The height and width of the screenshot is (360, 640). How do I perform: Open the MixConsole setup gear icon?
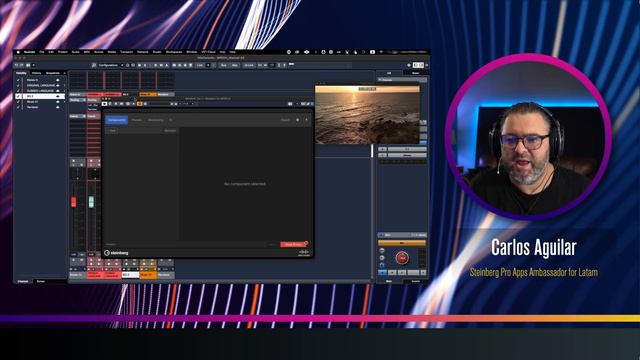point(409,65)
